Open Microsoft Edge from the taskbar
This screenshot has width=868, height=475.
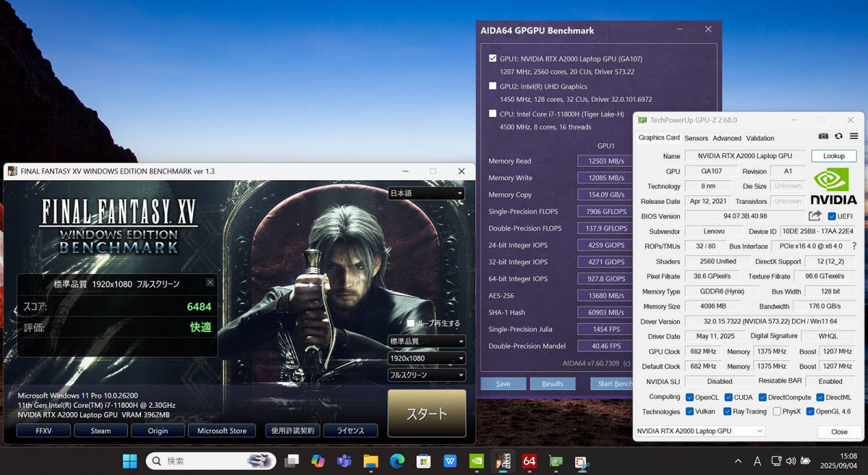[x=397, y=461]
